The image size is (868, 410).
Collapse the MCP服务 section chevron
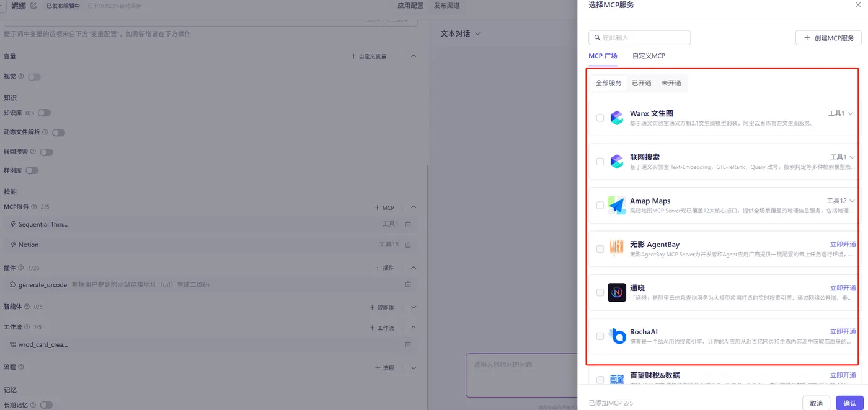point(414,207)
